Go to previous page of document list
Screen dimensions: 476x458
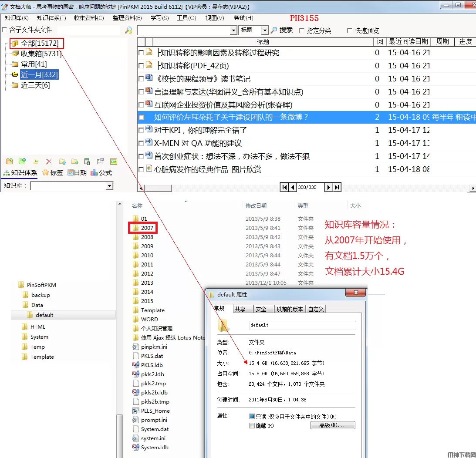click(293, 187)
